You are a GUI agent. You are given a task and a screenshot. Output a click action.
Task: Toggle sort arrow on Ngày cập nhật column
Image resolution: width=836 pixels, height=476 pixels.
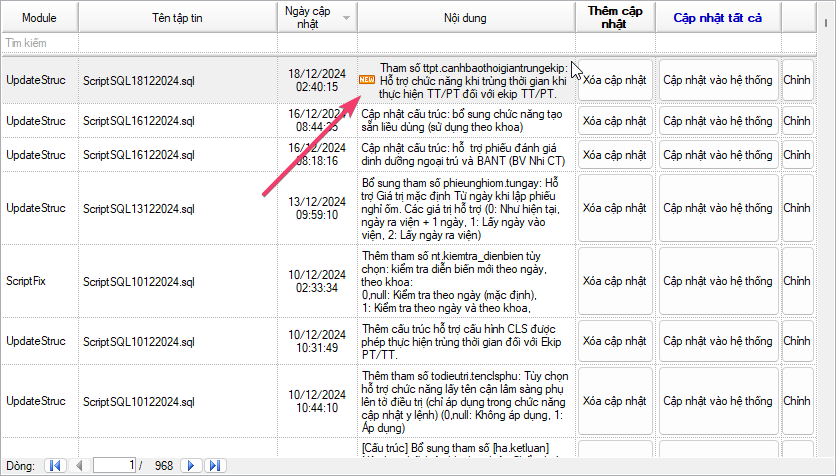tap(347, 18)
